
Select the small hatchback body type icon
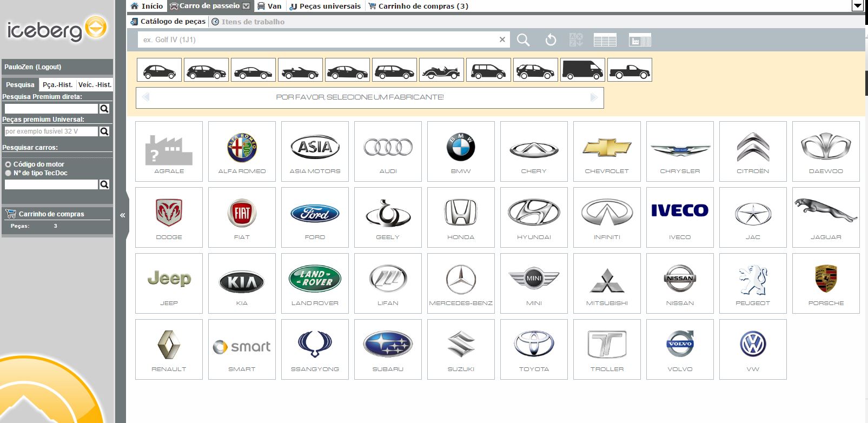[x=159, y=70]
